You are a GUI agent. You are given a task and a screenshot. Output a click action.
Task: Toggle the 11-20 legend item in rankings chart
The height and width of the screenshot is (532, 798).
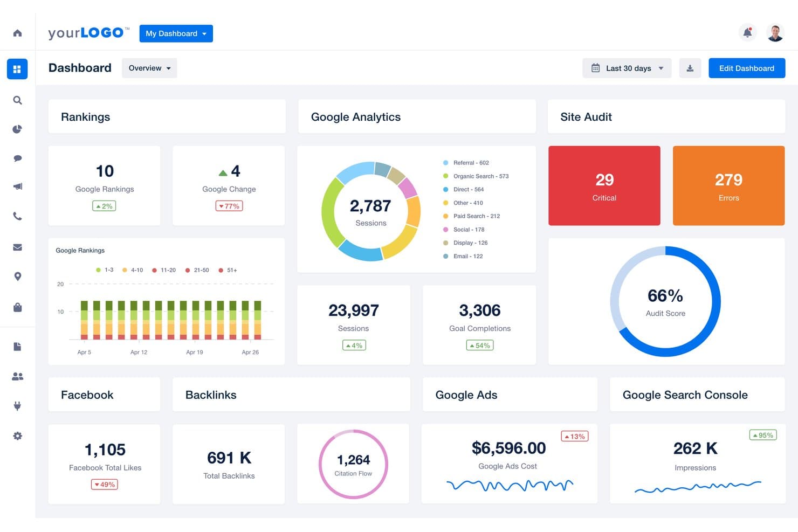[x=164, y=270]
